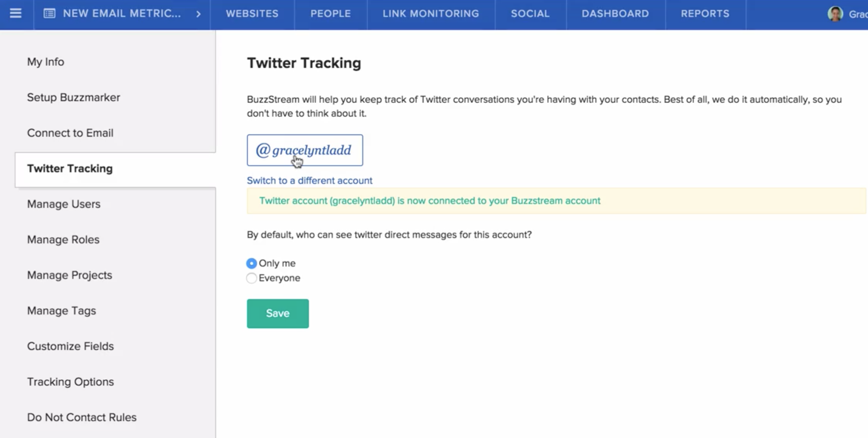This screenshot has height=438, width=868.
Task: Click the BuzzStream main menu hamburger icon
Action: click(x=15, y=14)
